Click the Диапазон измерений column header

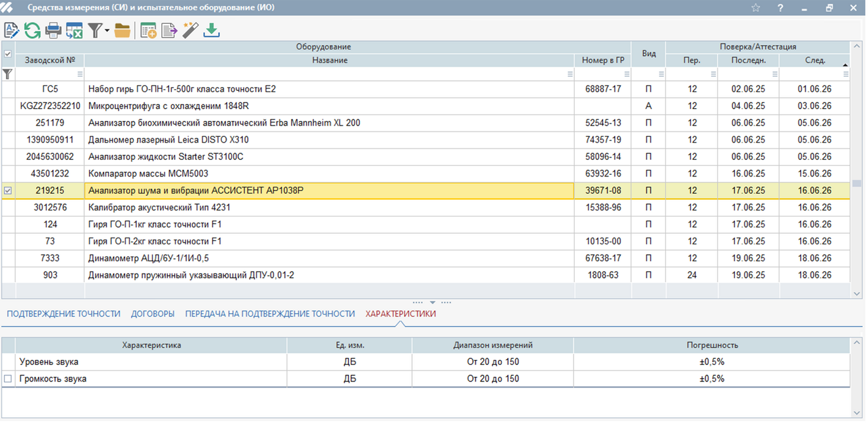click(493, 345)
